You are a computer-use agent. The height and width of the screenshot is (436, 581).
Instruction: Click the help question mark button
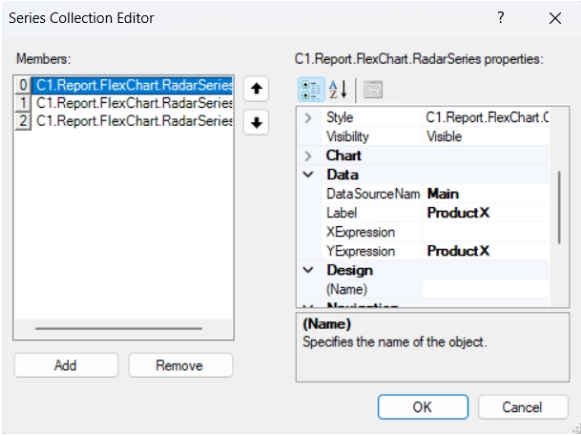(501, 17)
